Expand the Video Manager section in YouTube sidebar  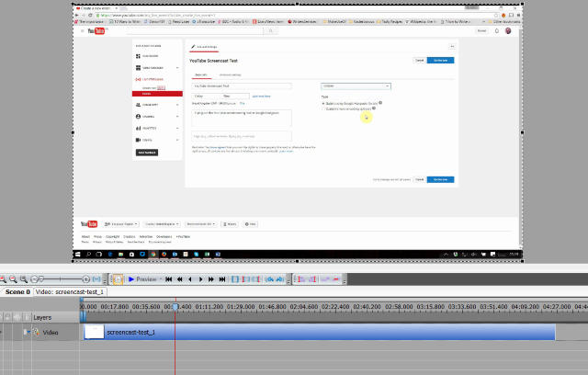coord(177,68)
